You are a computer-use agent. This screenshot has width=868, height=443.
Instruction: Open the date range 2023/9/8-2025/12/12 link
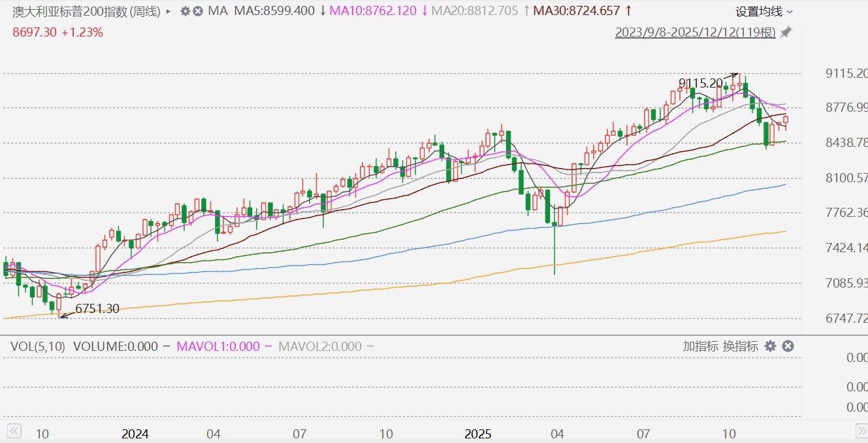[695, 32]
